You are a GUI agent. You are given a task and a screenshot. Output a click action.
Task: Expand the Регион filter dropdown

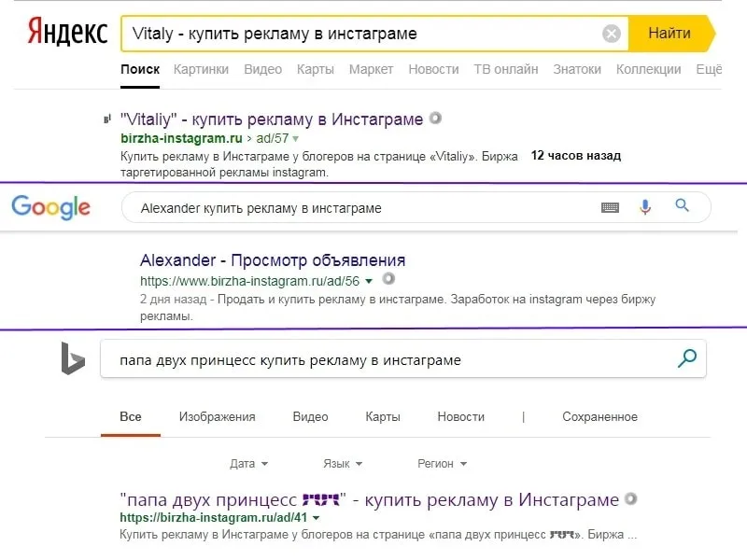point(443,464)
